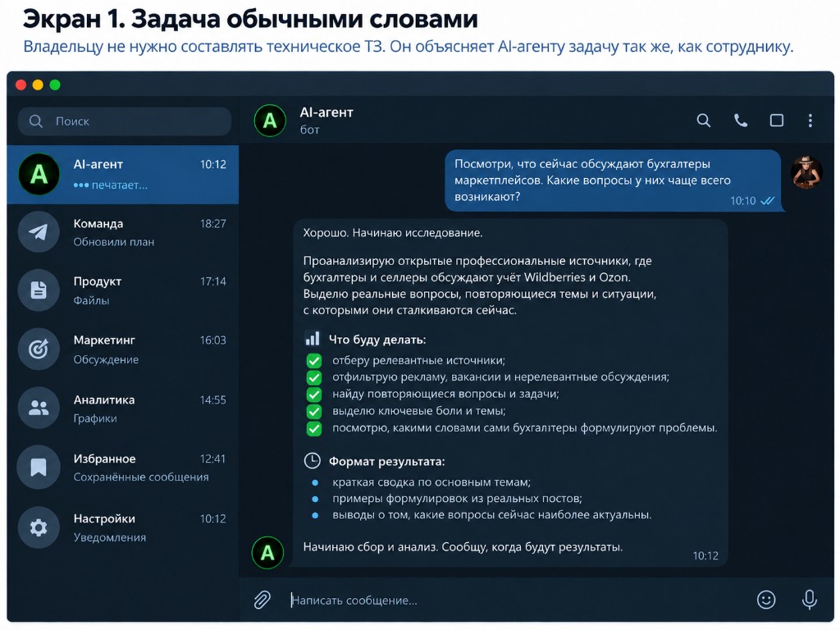This screenshot has width=840, height=630.
Task: Click the yellow minimize window button
Action: [x=38, y=84]
